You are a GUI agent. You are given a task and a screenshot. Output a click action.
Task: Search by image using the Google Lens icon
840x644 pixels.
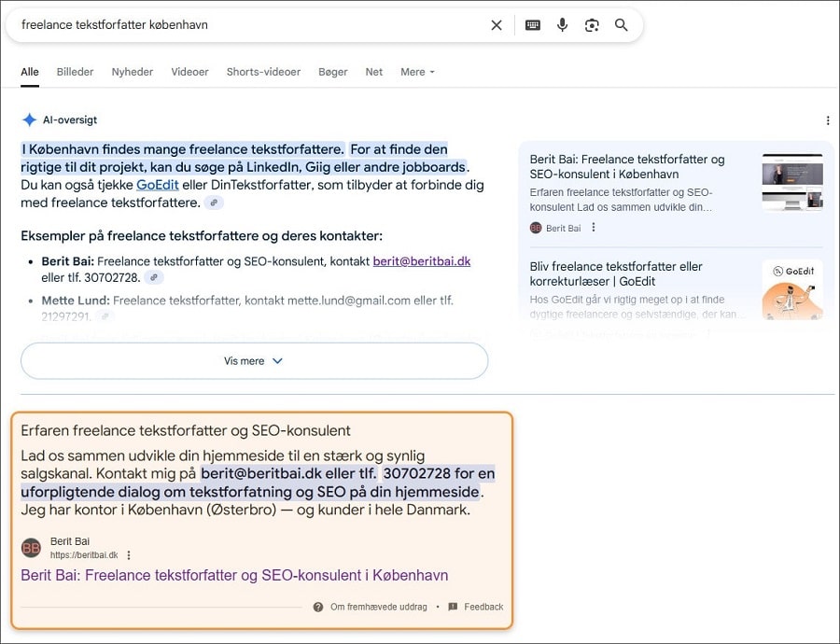[592, 25]
